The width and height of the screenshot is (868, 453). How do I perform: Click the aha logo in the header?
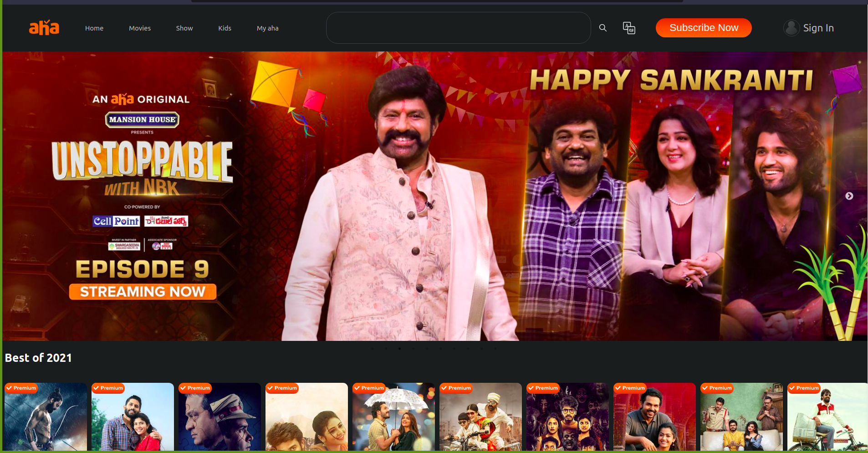pyautogui.click(x=44, y=28)
